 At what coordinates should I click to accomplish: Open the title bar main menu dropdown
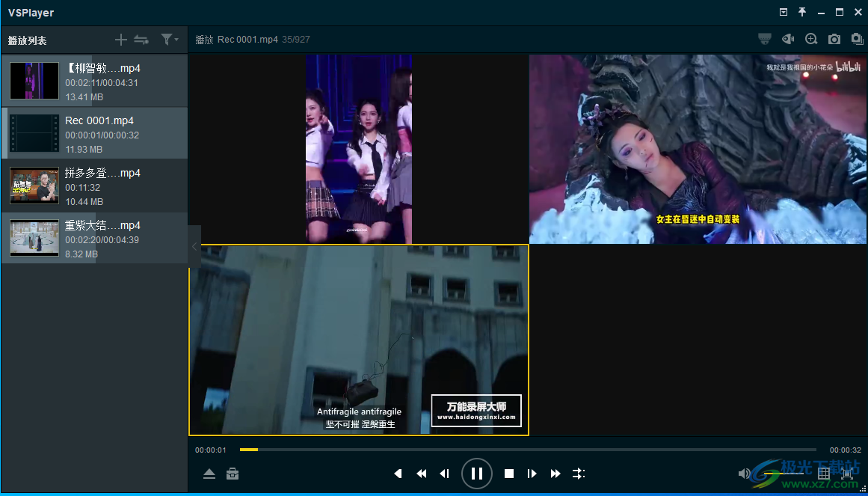[x=784, y=12]
